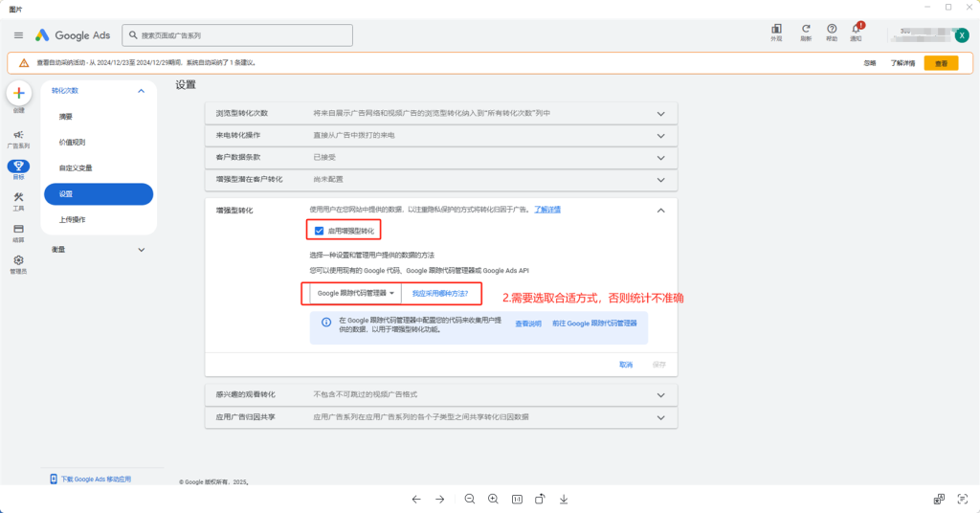Image resolution: width=980 pixels, height=513 pixels.
Task: Zoom out the image viewer
Action: [470, 500]
